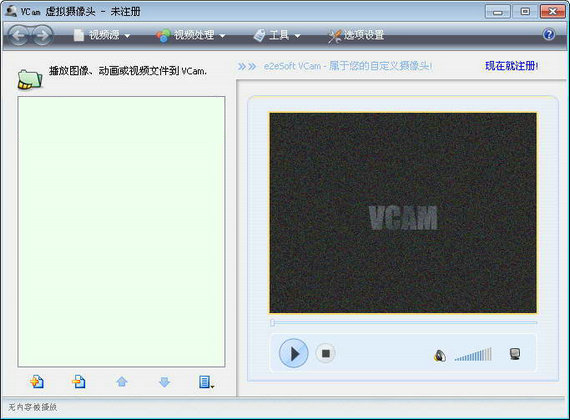Screen dimensions: 570x420
Task: Open the 工具 menu
Action: pyautogui.click(x=277, y=35)
